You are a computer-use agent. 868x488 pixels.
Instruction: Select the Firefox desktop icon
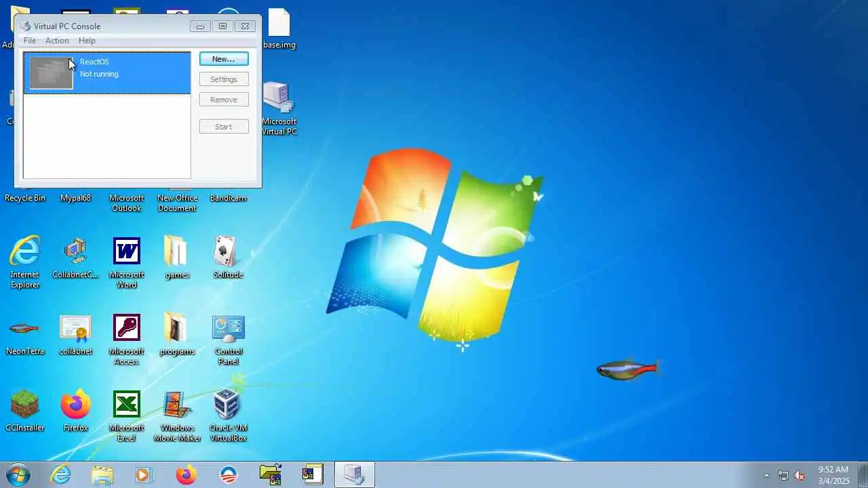(76, 411)
